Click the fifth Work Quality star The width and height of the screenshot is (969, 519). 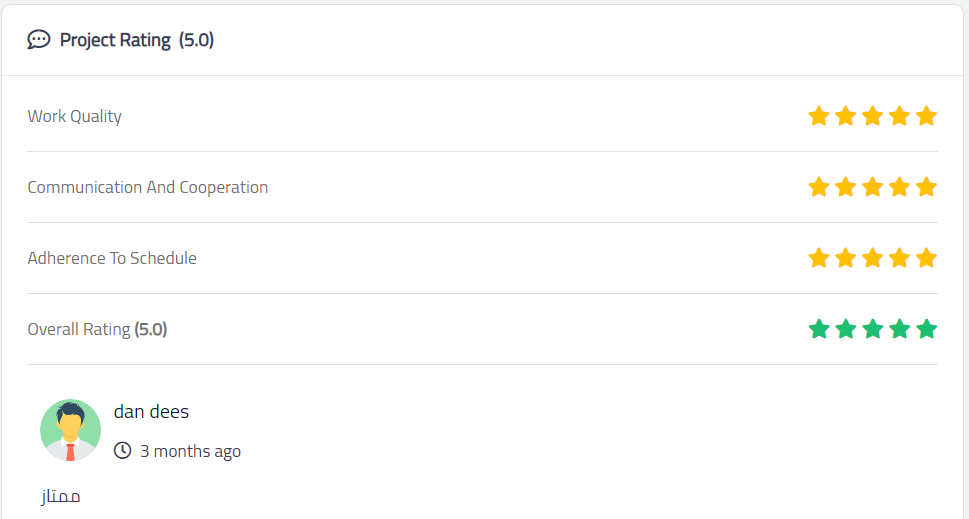(926, 116)
